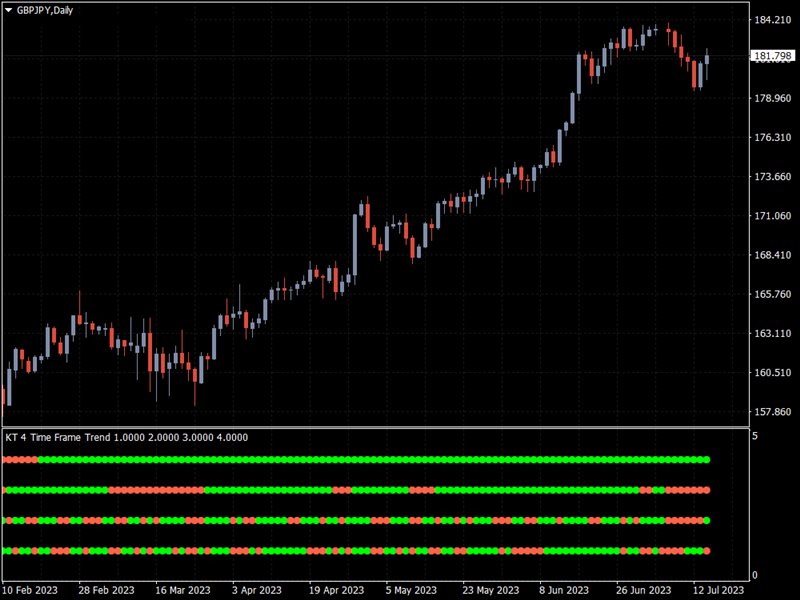Screen dimensions: 800x600
Task: Click the indicator scale value 5
Action: (755, 436)
